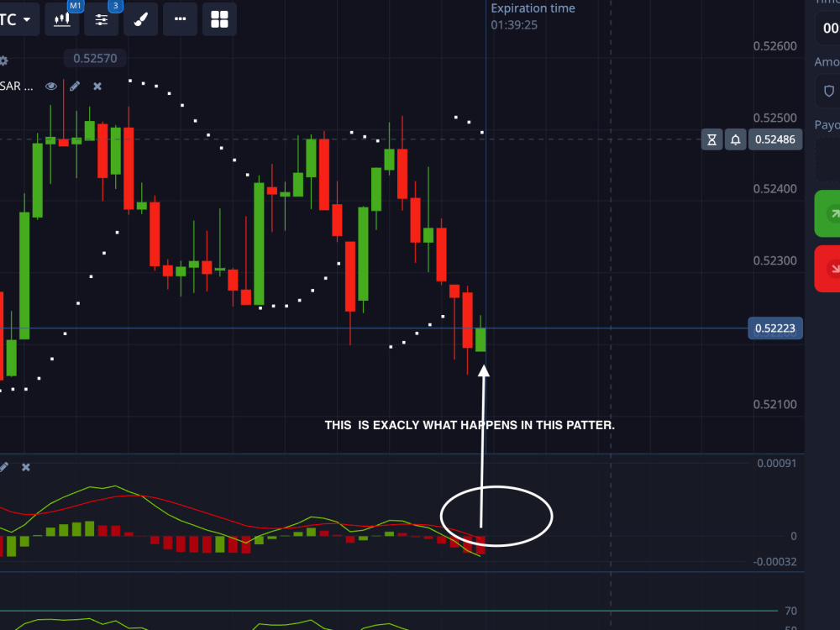Click the green buy up button

point(827,213)
